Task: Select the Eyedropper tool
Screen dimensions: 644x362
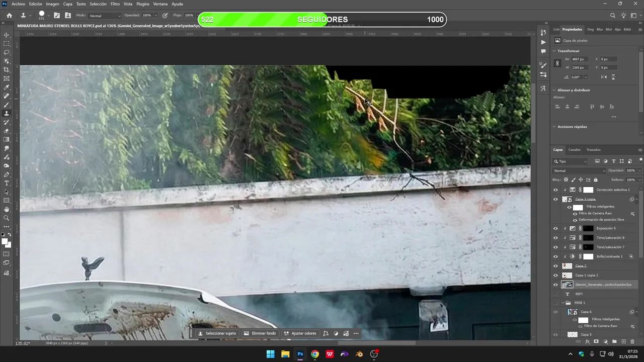Action: pos(7,87)
